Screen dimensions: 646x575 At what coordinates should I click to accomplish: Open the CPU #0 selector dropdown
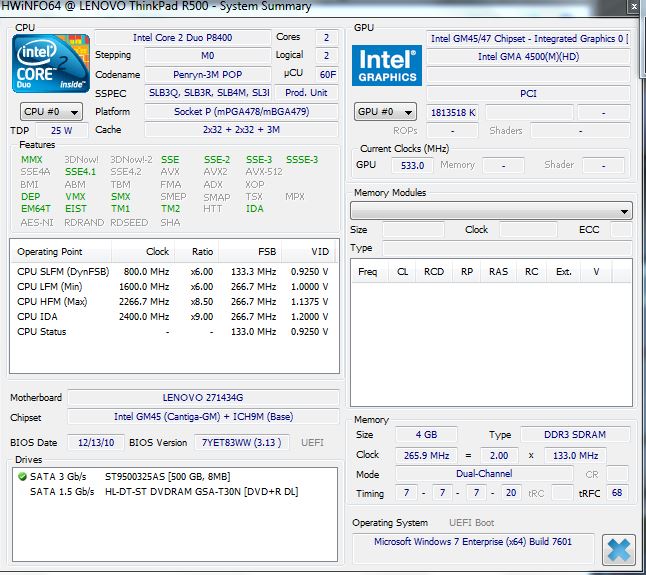(x=51, y=112)
